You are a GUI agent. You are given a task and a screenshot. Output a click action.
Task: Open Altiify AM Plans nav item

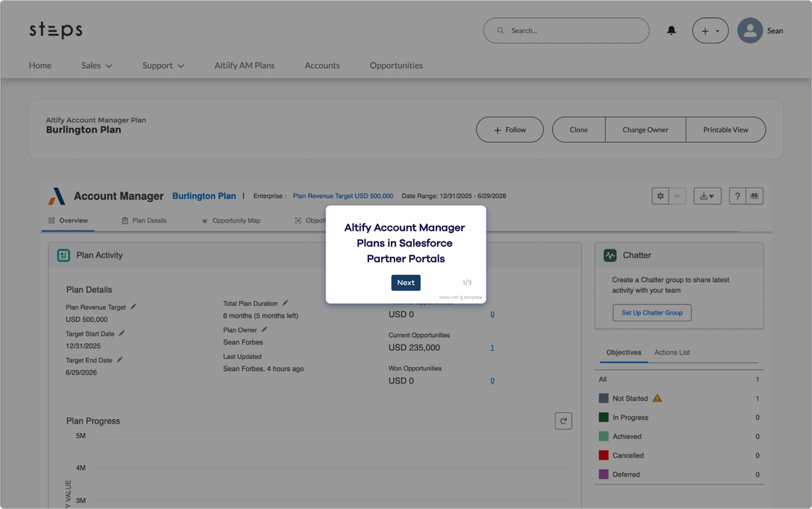tap(244, 65)
